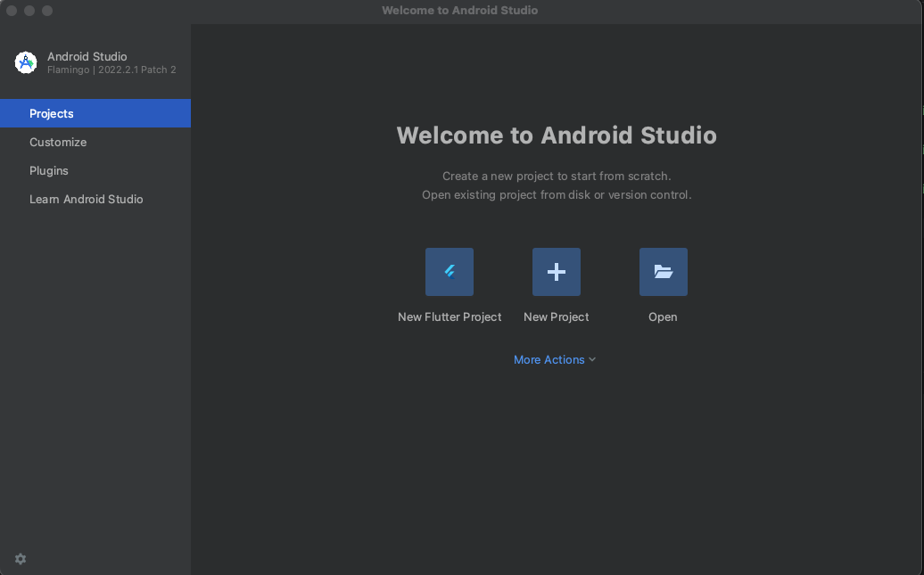Click the Flamingo 2022.2.1 Patch 2 version text
Image resolution: width=924 pixels, height=575 pixels.
click(111, 70)
